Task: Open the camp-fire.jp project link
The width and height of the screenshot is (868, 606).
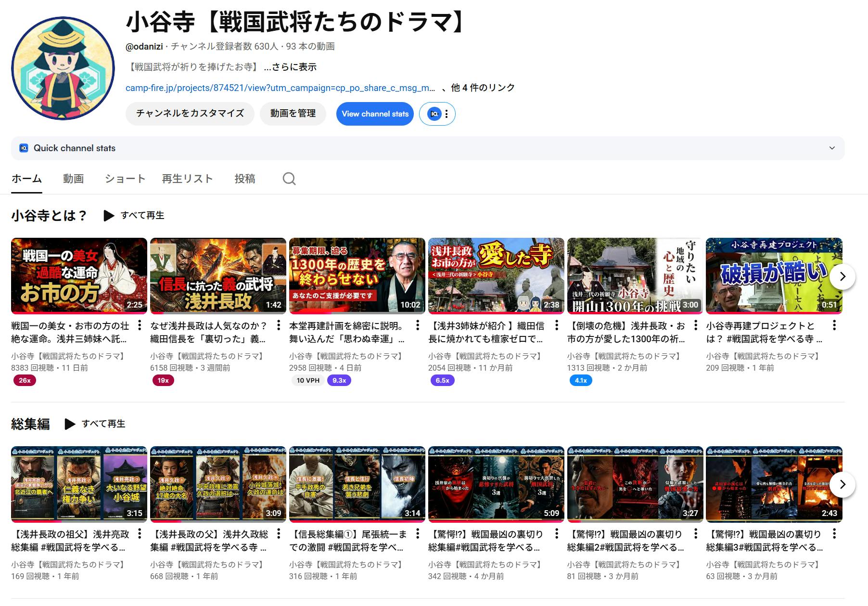Action: click(x=280, y=88)
